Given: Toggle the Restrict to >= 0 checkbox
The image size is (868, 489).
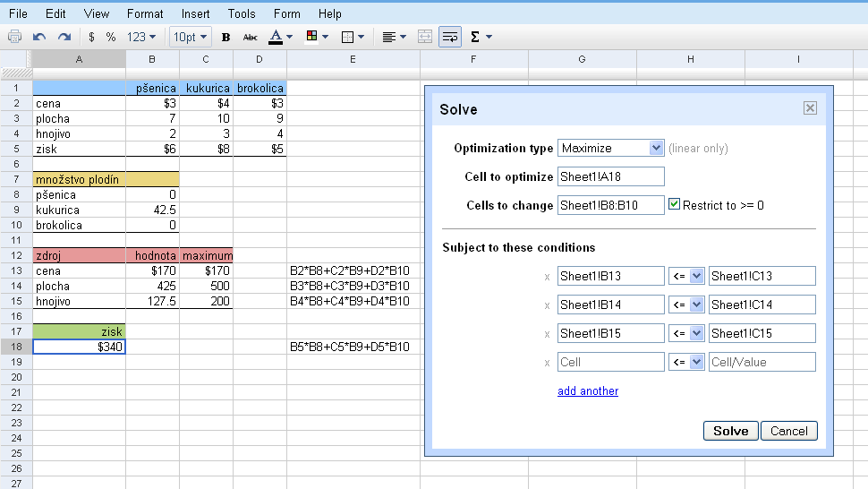Looking at the screenshot, I should pyautogui.click(x=675, y=205).
